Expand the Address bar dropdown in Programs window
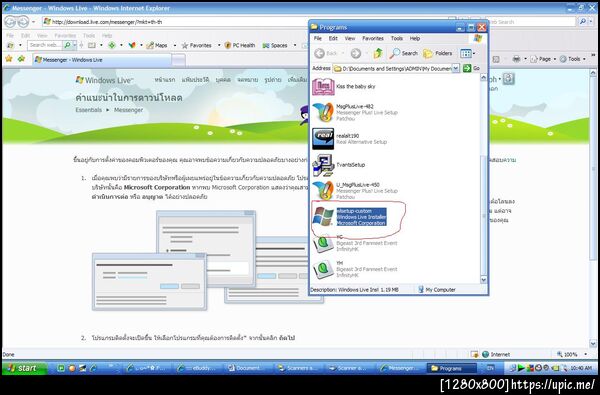This screenshot has width=600, height=395. tap(455, 68)
